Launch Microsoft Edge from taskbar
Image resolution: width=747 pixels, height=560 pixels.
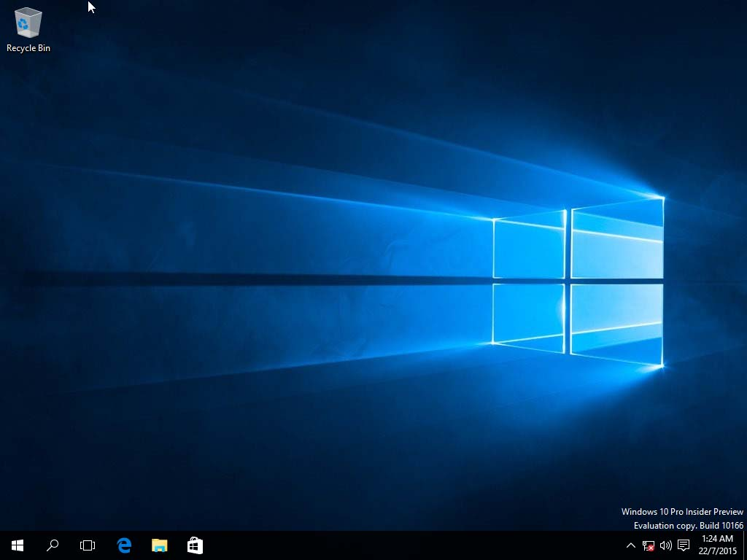(x=124, y=545)
